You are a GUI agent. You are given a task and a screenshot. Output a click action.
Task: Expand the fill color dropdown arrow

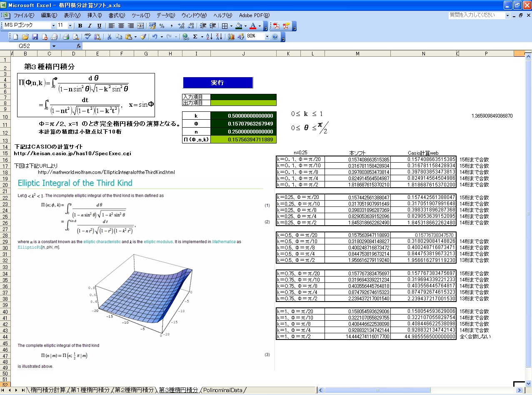(x=246, y=26)
